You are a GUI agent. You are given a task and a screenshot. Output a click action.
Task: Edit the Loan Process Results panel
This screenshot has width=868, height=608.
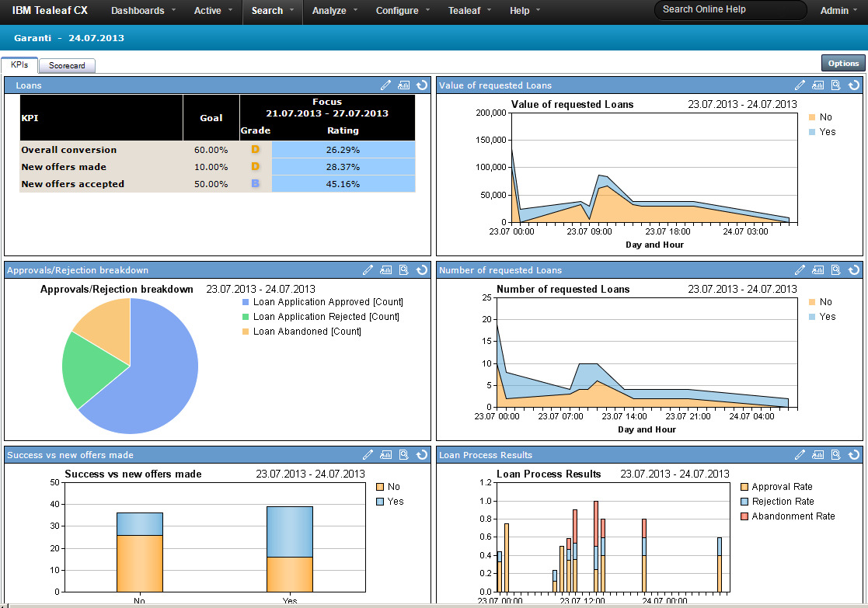pos(800,455)
